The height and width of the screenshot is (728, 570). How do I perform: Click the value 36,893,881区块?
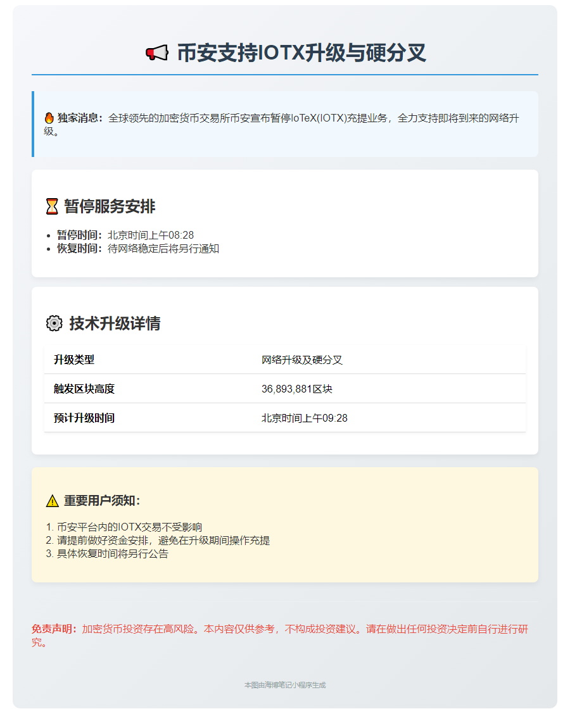pos(297,389)
